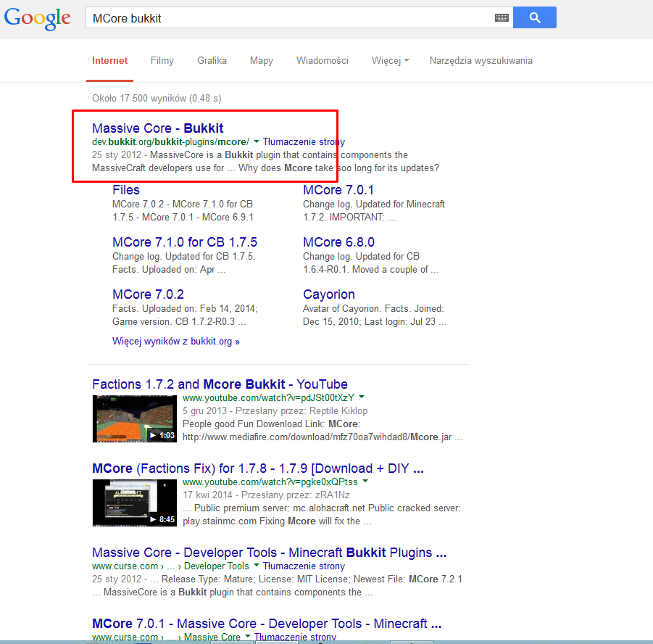The height and width of the screenshot is (644, 653).
Task: Play the 8:45 MCore fix video thumbnail
Action: tap(135, 503)
